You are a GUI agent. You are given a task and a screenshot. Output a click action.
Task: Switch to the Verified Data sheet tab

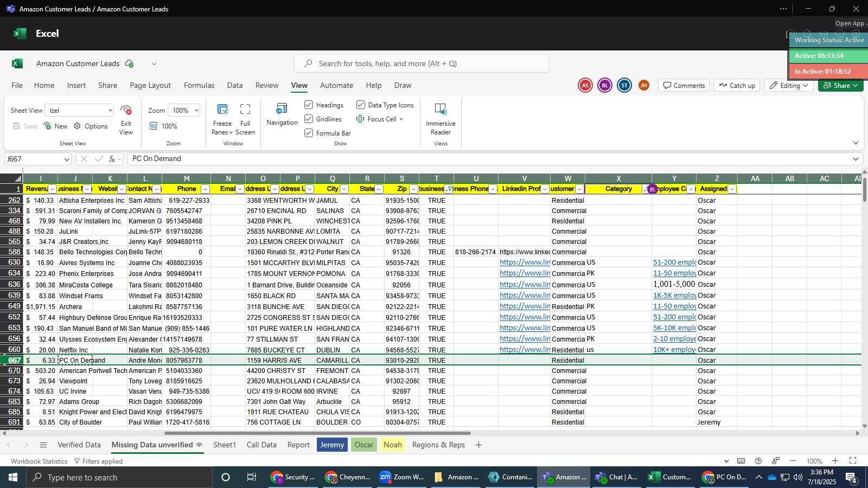[79, 445]
